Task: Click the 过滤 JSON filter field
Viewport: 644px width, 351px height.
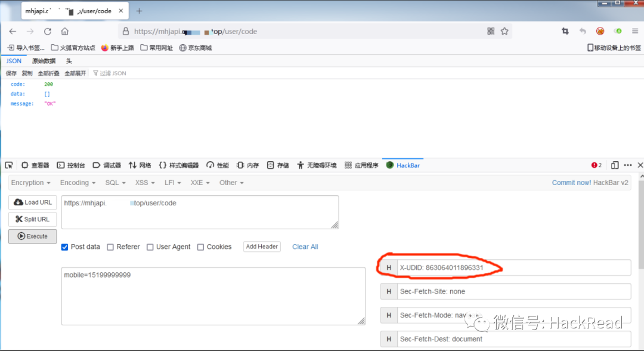Action: point(110,73)
